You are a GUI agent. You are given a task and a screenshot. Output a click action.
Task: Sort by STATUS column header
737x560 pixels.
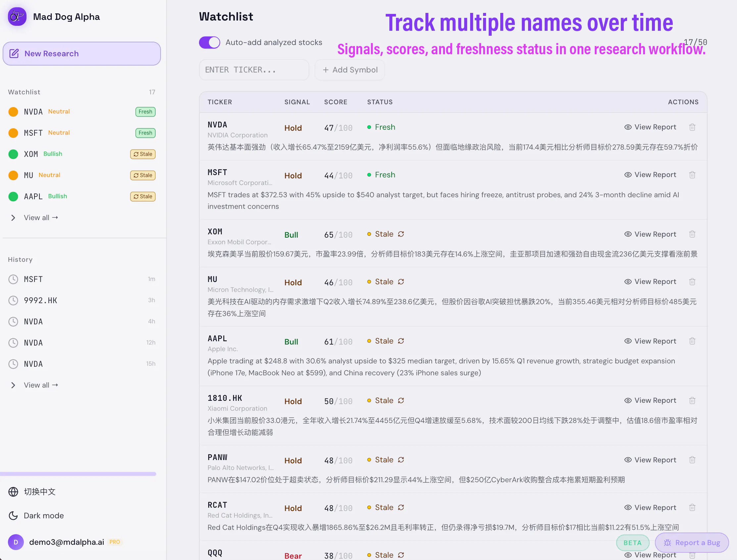380,102
